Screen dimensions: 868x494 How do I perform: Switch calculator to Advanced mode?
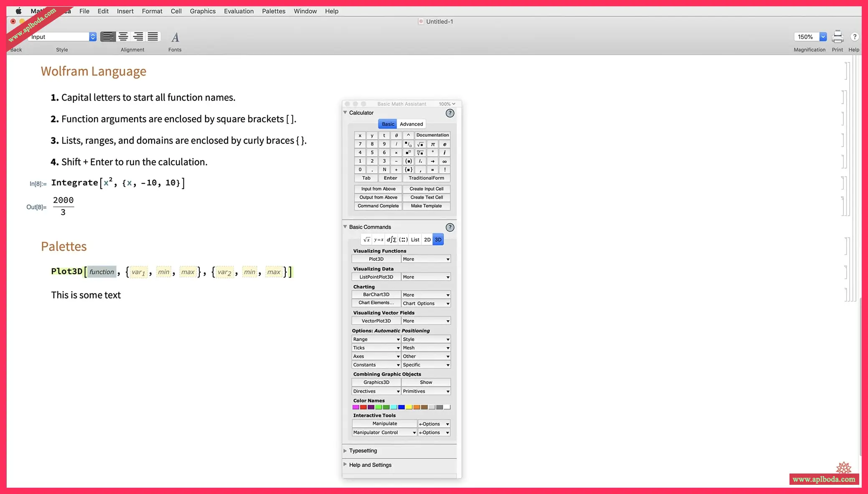(411, 124)
